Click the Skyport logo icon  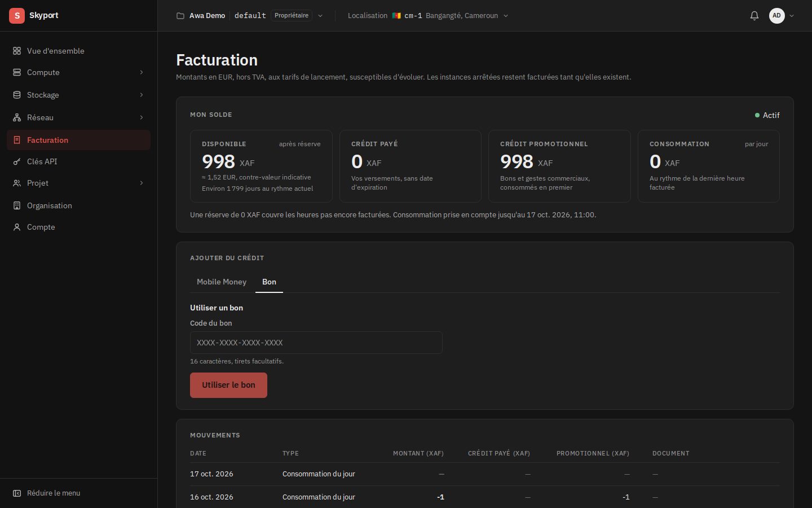[17, 16]
